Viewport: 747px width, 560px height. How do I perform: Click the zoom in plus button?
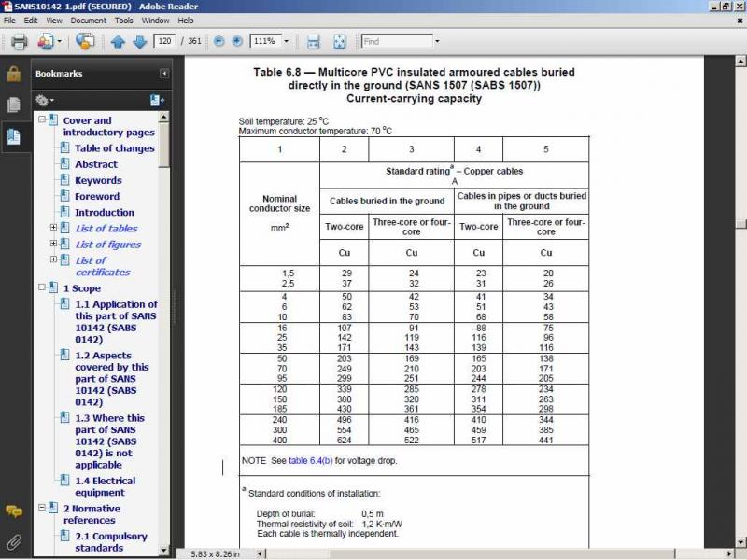click(x=237, y=42)
